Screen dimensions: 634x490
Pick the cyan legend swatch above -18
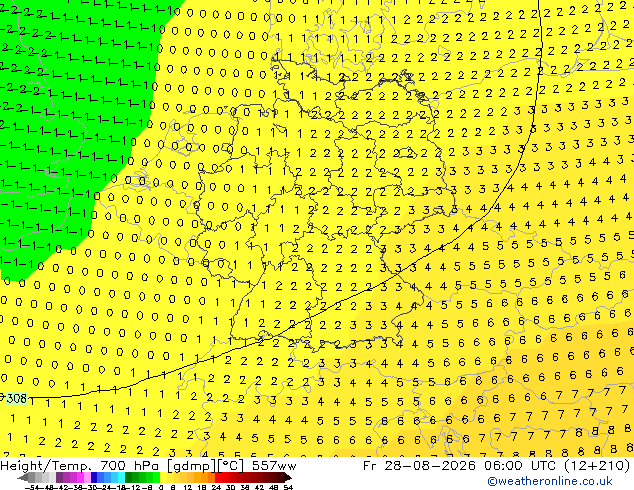122,477
